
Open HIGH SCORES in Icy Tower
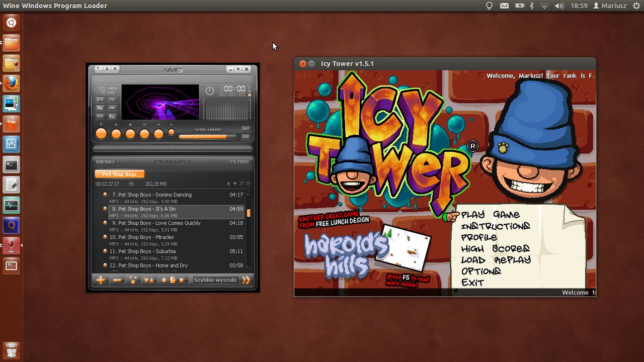pos(496,249)
